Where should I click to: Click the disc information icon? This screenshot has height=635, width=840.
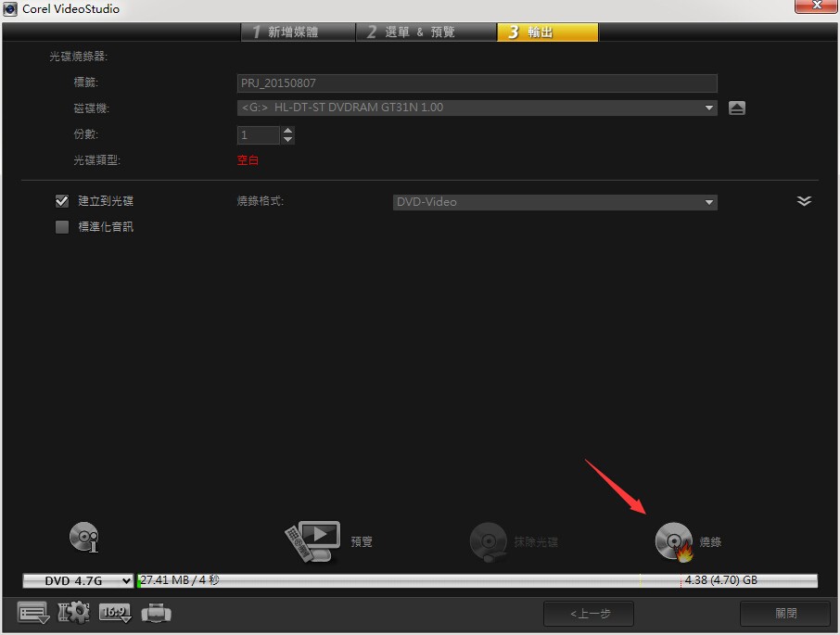click(84, 538)
